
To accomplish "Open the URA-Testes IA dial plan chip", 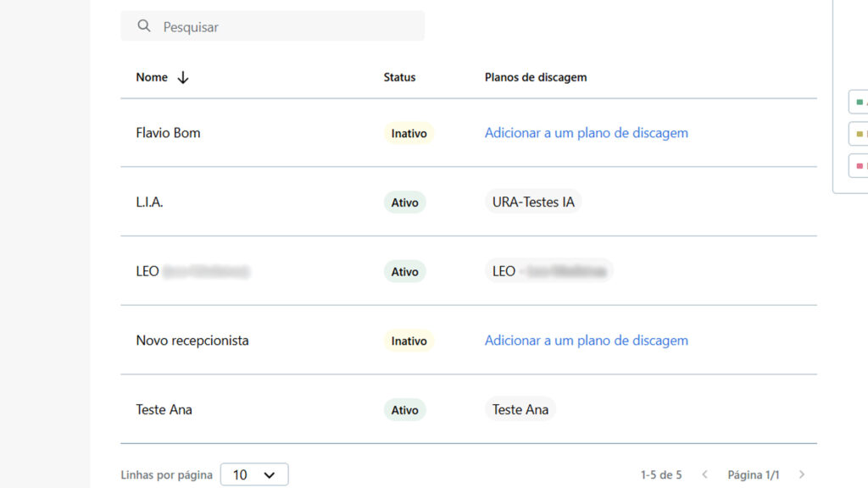I will point(533,202).
